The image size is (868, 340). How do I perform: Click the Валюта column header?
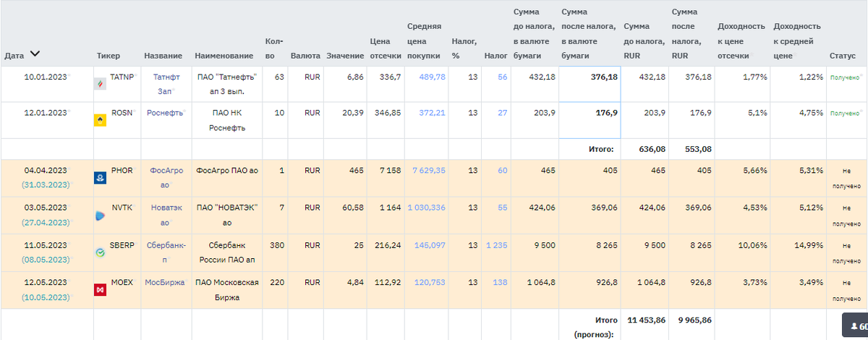point(305,56)
